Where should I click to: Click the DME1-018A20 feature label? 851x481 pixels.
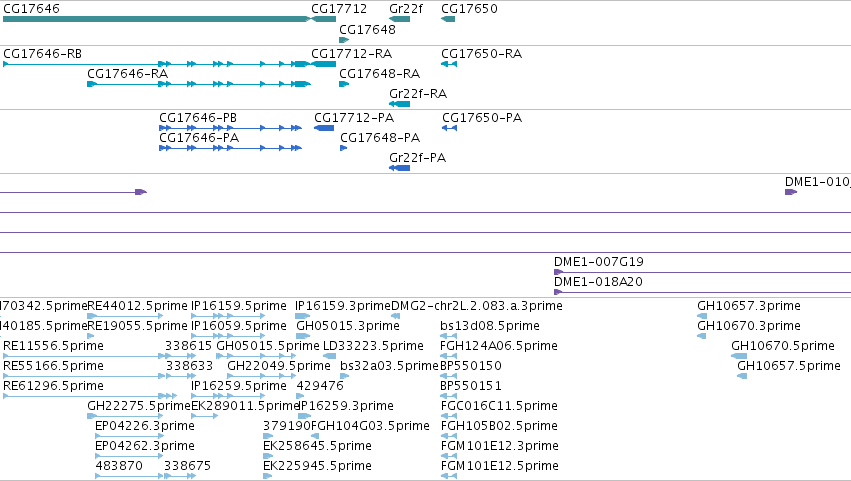[x=599, y=282]
